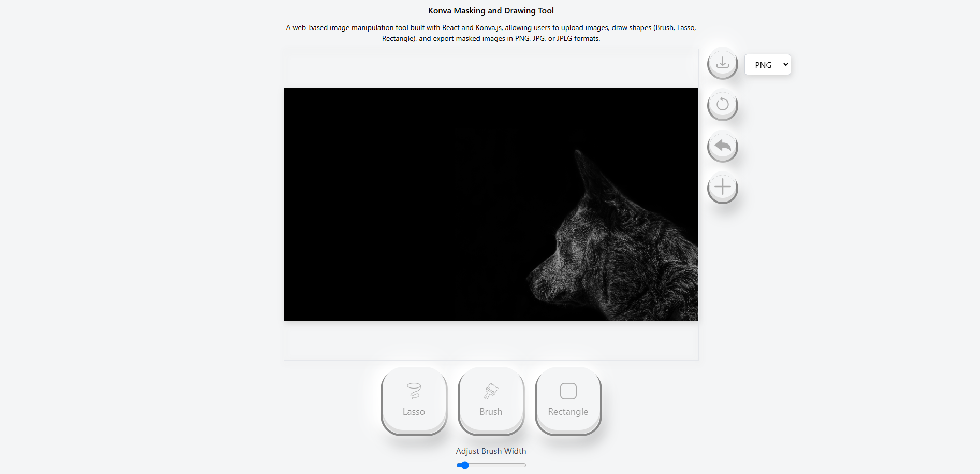Click the dog image on canvas
Viewport: 980px width, 474px height.
(491, 205)
